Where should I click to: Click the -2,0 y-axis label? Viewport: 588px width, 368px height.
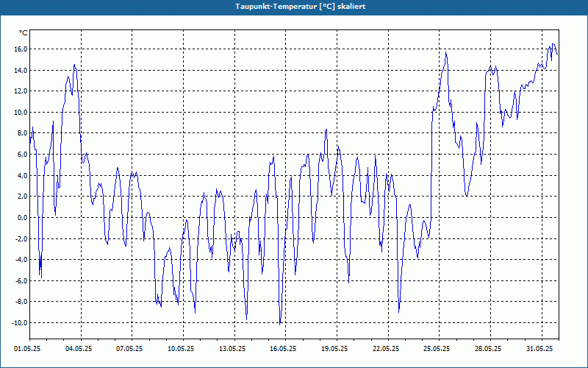[21, 238]
